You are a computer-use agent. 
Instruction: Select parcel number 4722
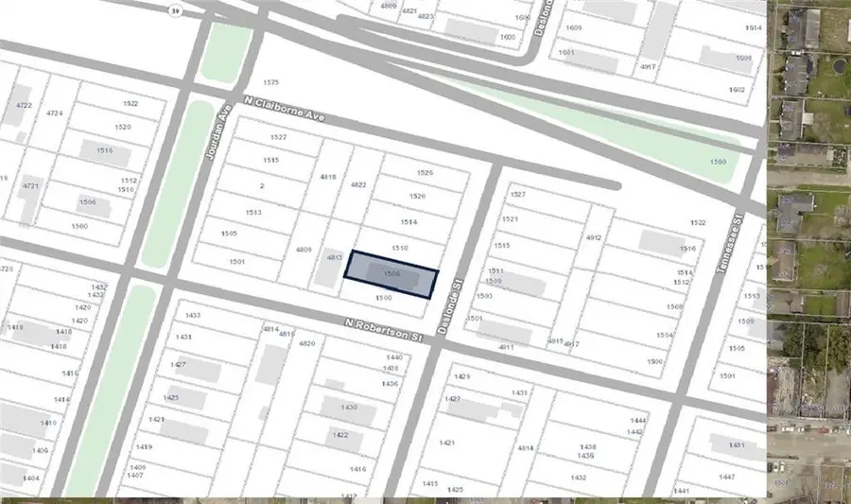point(24,105)
